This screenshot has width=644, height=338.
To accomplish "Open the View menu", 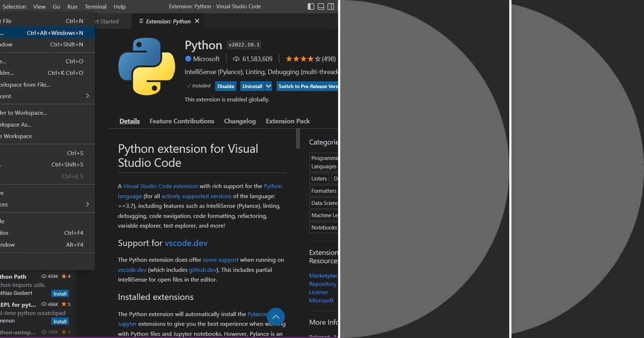I will pyautogui.click(x=39, y=6).
